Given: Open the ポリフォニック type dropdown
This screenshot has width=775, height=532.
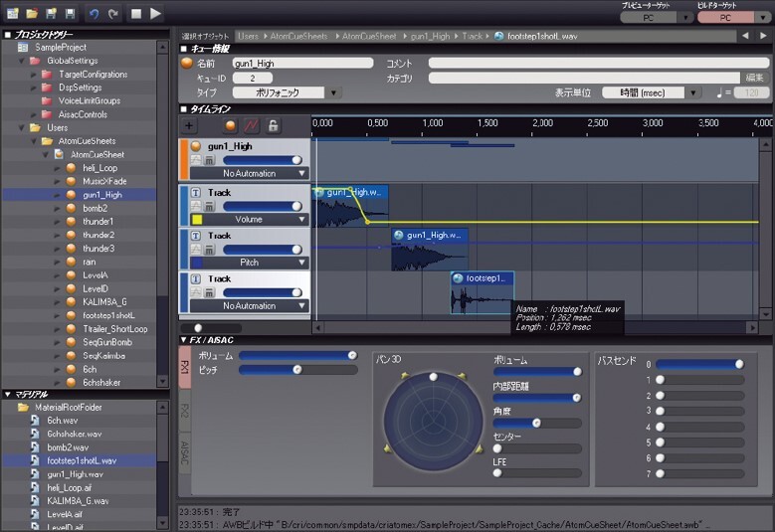Looking at the screenshot, I should click(x=282, y=92).
